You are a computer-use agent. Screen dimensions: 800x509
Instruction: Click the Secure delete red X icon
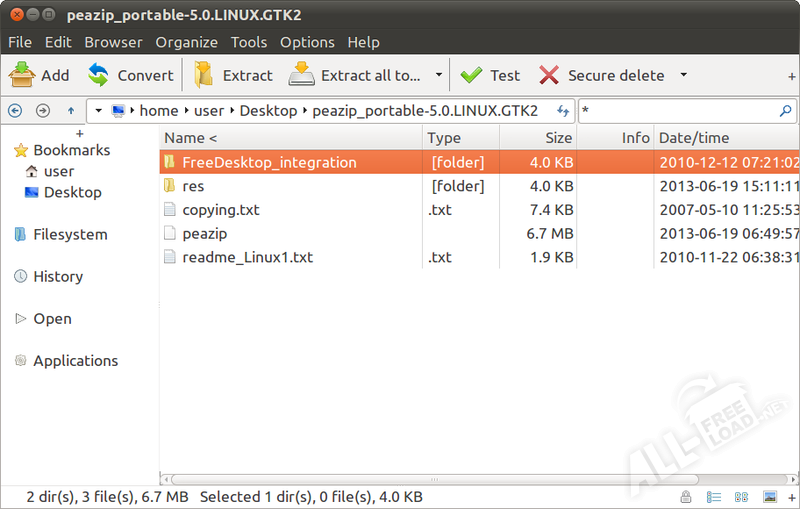click(549, 75)
